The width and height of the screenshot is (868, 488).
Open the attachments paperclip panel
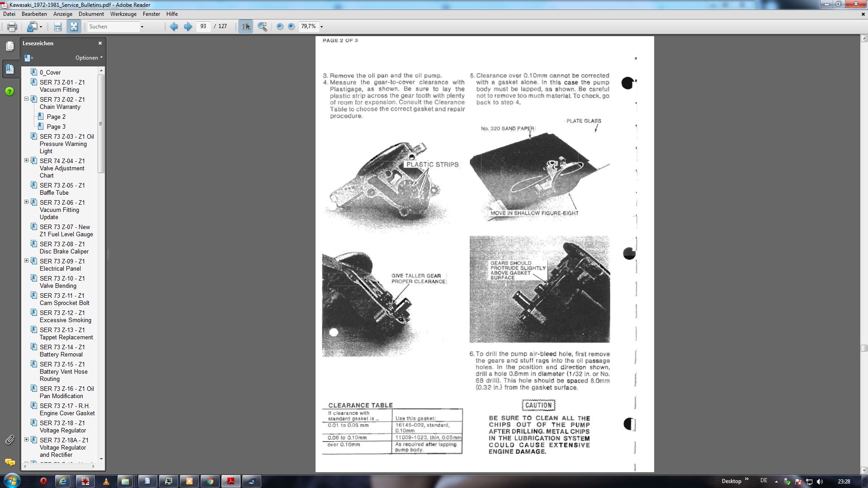[9, 440]
